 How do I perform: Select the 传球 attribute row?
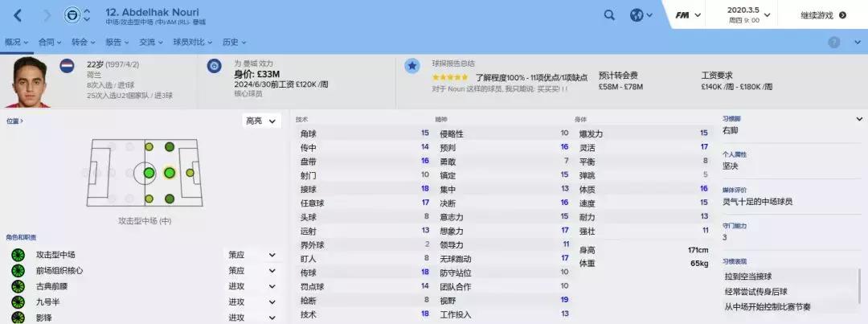[x=364, y=273]
